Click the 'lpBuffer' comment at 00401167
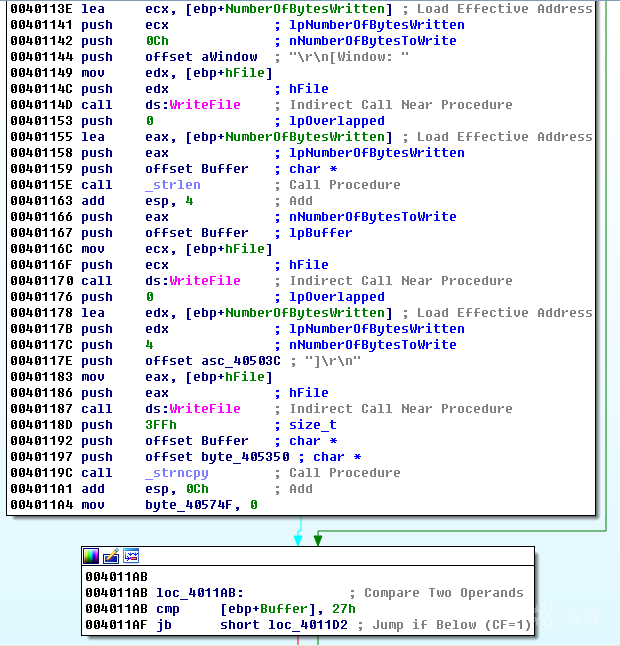The height and width of the screenshot is (646, 620). pyautogui.click(x=321, y=233)
